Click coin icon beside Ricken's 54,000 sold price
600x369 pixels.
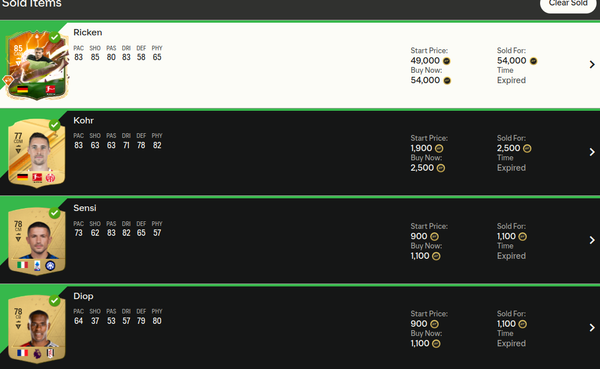[533, 61]
